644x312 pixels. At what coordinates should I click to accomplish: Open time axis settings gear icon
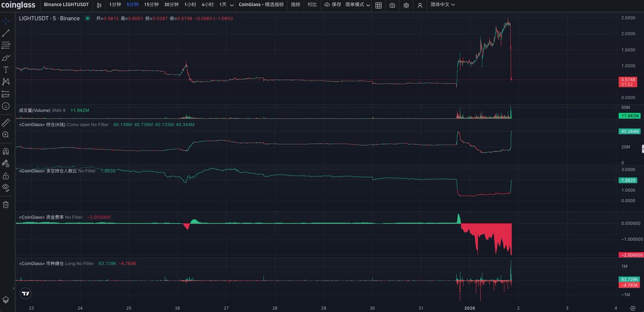(x=632, y=308)
